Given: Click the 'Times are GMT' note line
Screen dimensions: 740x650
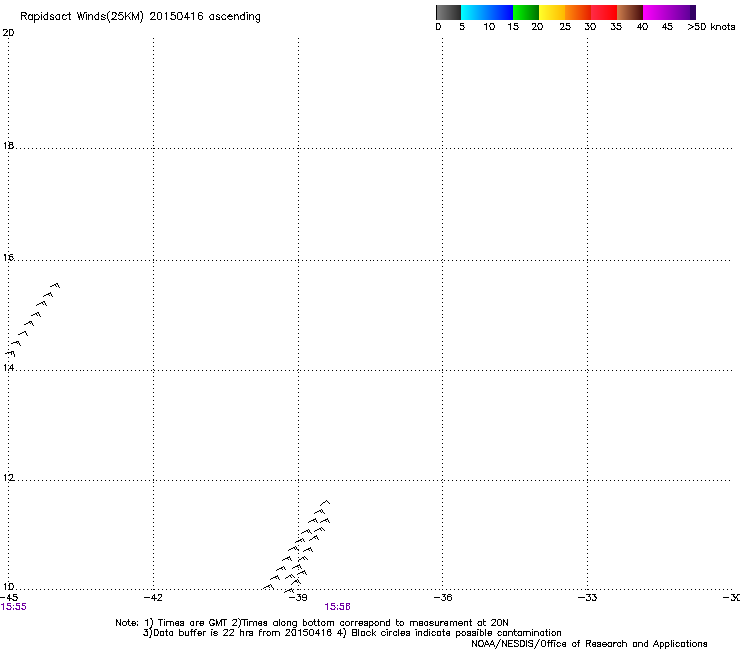Looking at the screenshot, I should (x=312, y=623).
